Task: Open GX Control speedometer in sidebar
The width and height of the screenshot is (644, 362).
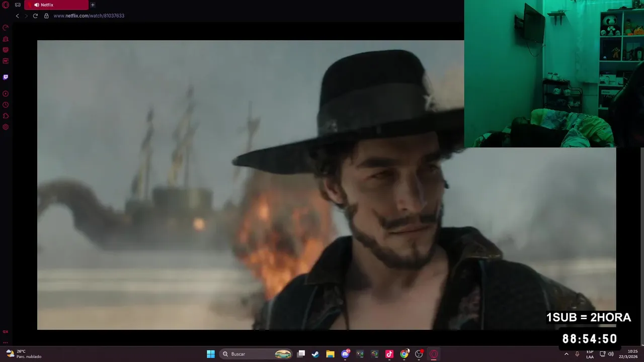Action: tap(6, 28)
